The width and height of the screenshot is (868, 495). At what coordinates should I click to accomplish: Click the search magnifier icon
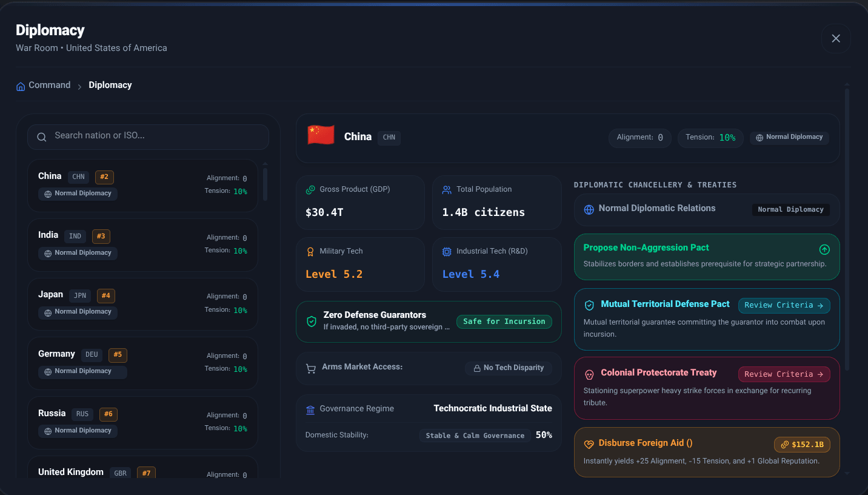[x=42, y=137]
